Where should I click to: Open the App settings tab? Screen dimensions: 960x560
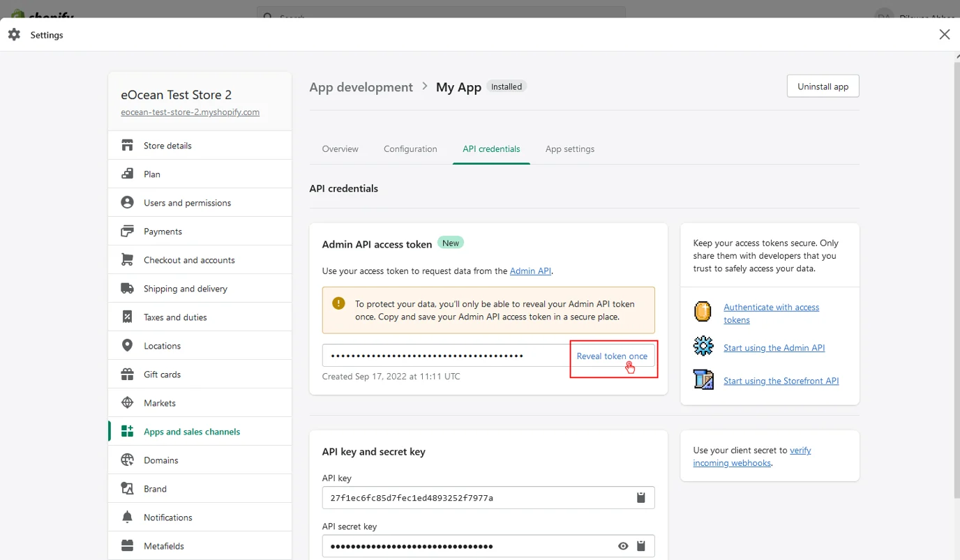tap(569, 149)
